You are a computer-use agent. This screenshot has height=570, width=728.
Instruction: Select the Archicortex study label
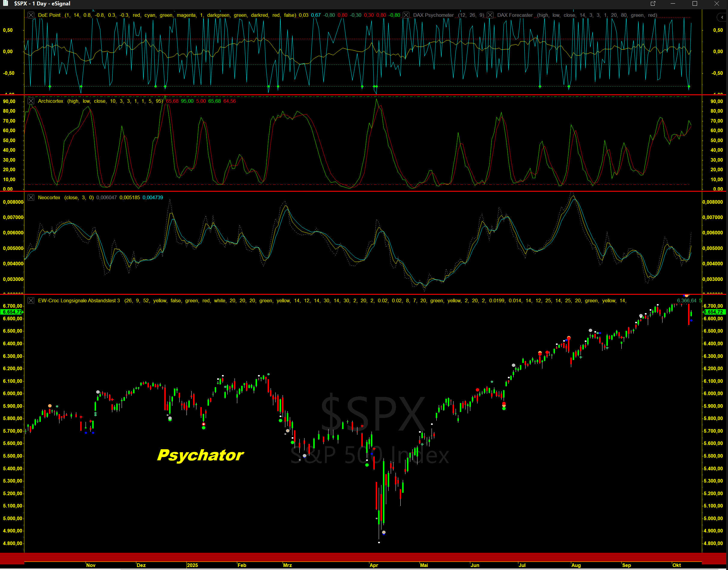(x=50, y=101)
